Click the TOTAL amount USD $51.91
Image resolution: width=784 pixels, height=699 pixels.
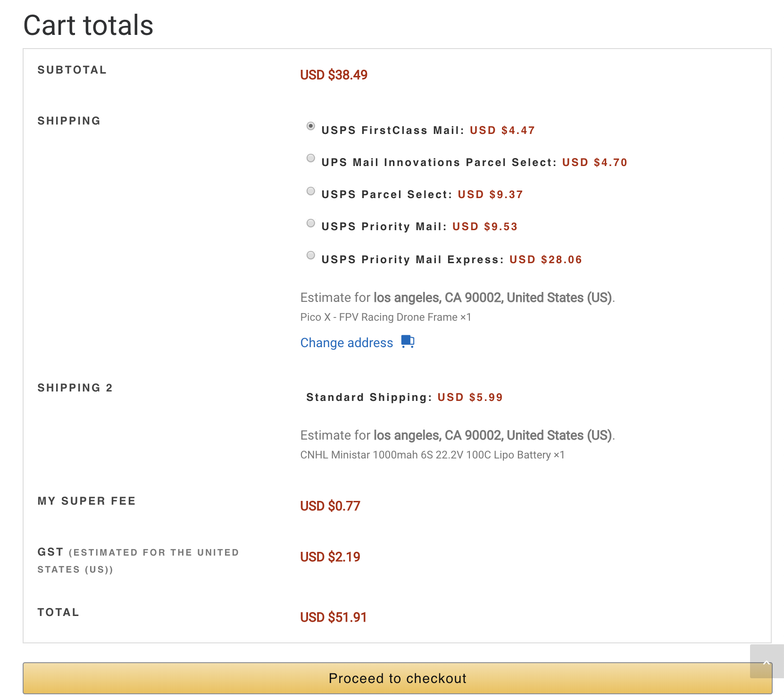[x=334, y=617]
